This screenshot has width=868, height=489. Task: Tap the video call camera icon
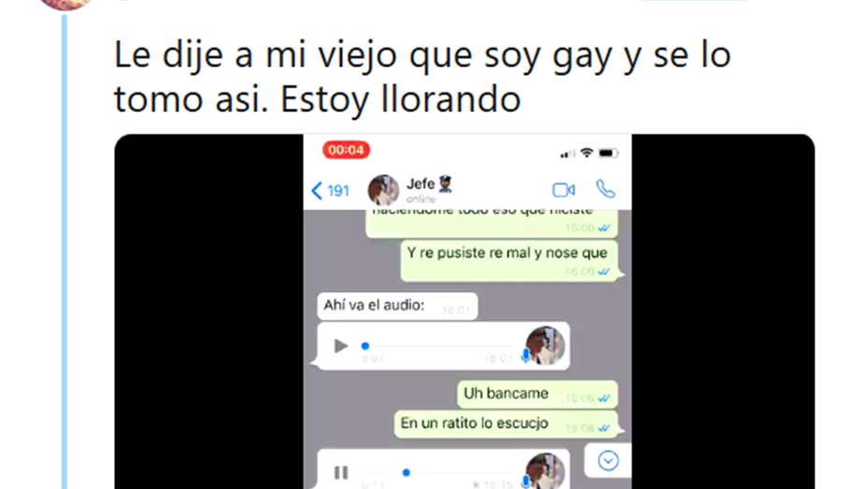[x=563, y=190]
